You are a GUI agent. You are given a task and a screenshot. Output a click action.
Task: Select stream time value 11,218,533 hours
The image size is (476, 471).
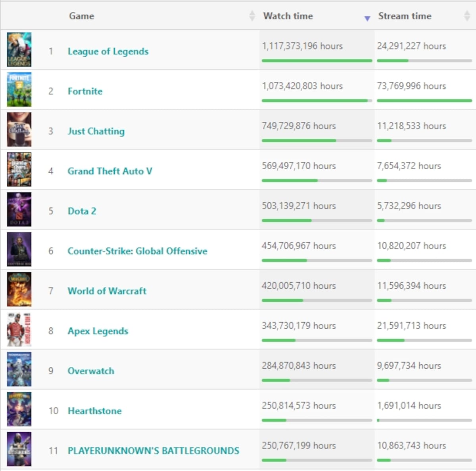point(411,126)
